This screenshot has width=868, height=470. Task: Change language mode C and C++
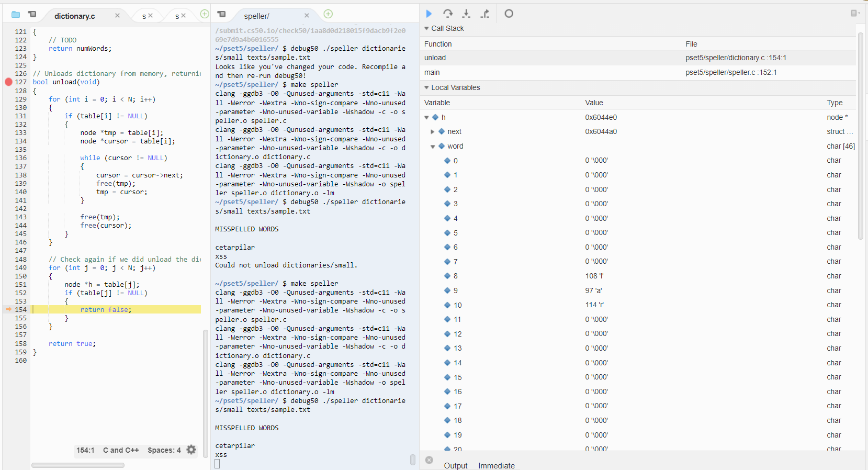coord(121,450)
